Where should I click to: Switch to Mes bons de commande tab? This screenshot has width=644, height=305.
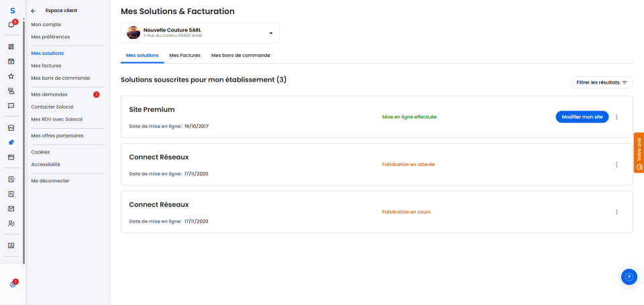[240, 55]
